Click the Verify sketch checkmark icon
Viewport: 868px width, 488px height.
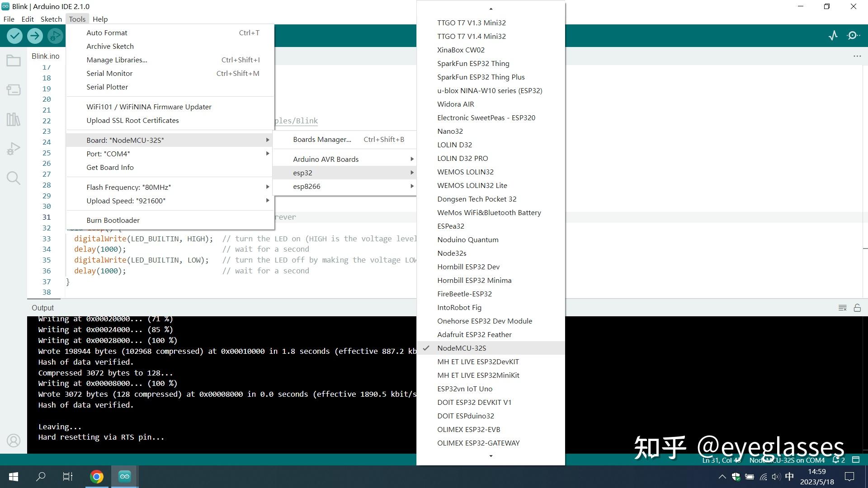(x=14, y=36)
